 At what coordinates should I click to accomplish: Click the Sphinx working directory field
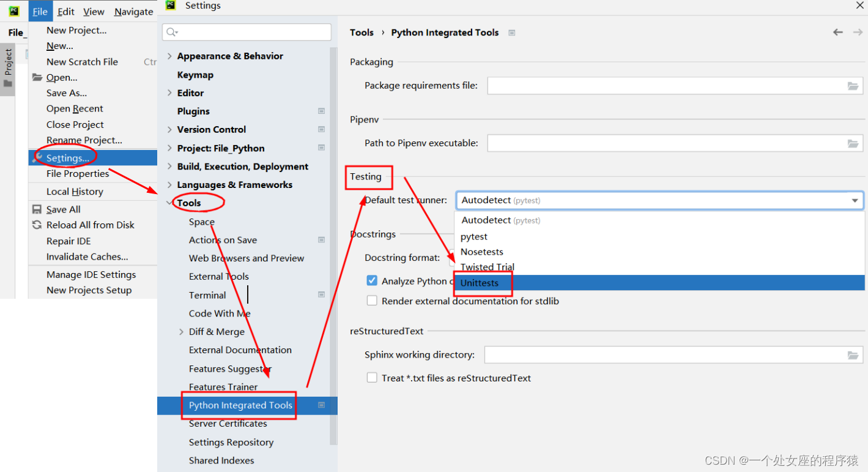point(673,355)
